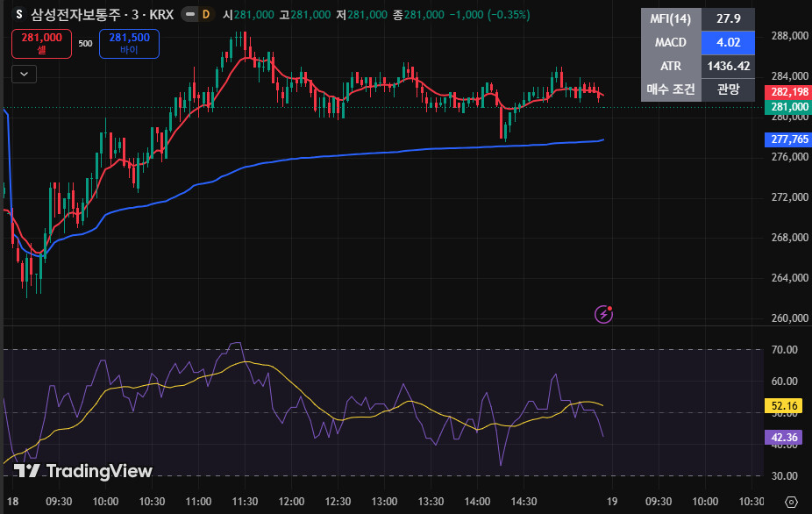Click the blue 281,500 buy button
This screenshot has width=812, height=514.
[129, 44]
